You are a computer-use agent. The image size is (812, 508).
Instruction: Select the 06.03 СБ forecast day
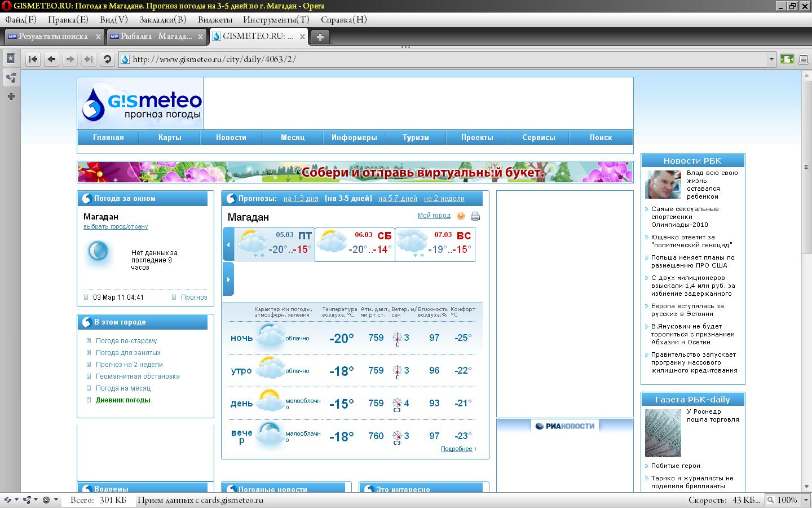tap(355, 244)
